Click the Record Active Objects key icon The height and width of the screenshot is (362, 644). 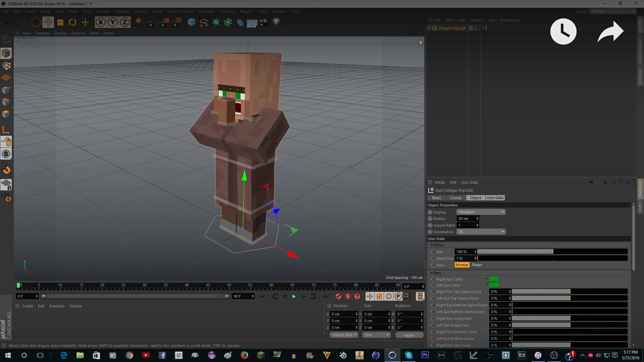pos(338,296)
